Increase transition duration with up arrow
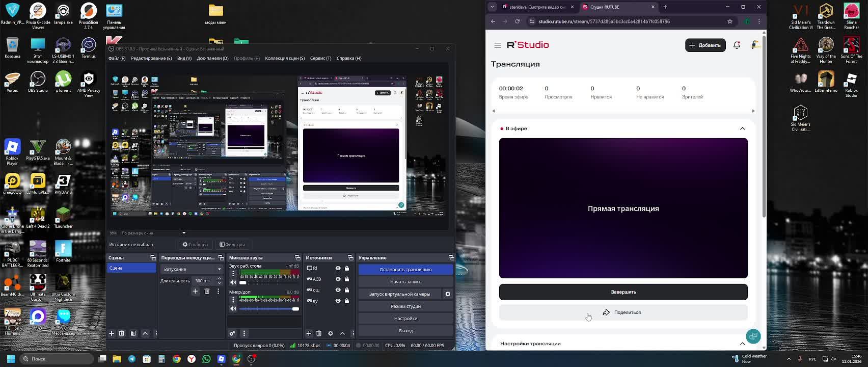The height and width of the screenshot is (367, 868). click(x=220, y=279)
